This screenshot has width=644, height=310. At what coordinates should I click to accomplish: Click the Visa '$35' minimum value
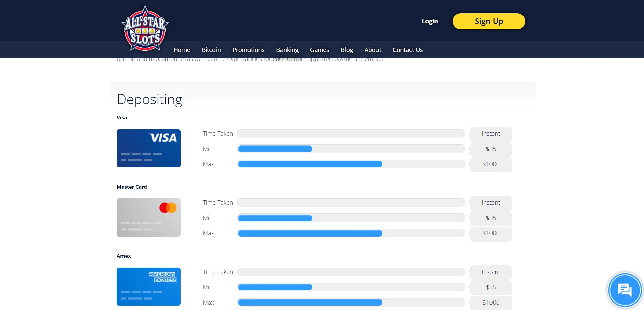(491, 149)
